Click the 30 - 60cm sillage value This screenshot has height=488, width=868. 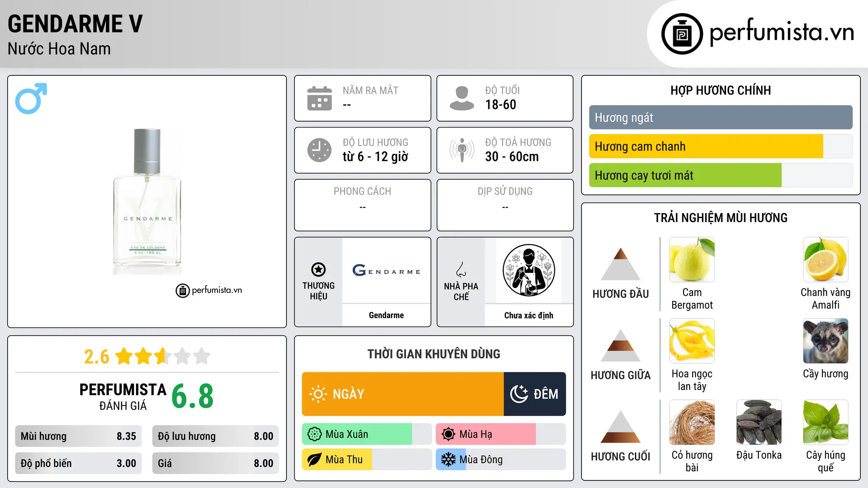pos(512,157)
